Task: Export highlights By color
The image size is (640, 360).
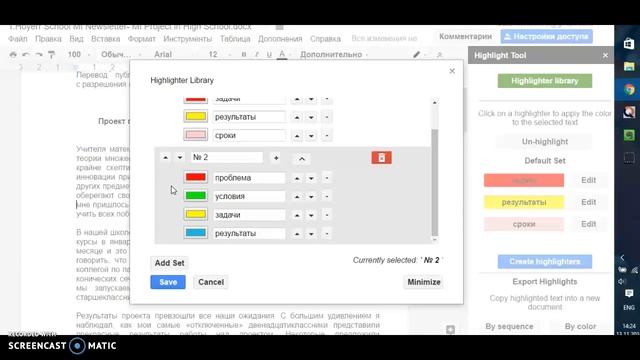Action: coord(580,326)
